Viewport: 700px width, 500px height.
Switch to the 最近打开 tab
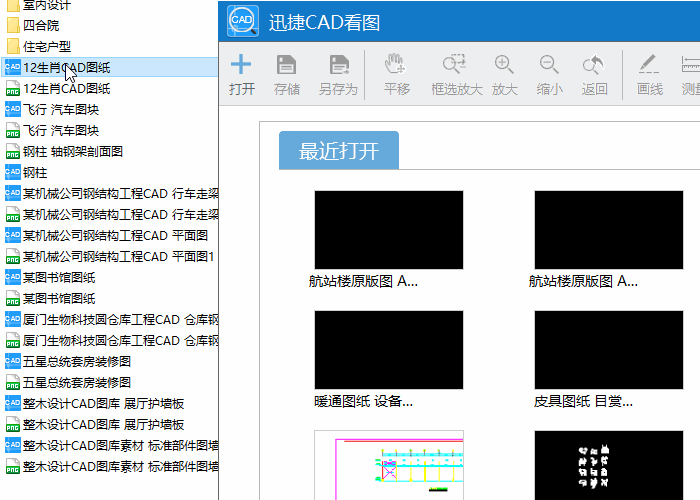point(339,150)
